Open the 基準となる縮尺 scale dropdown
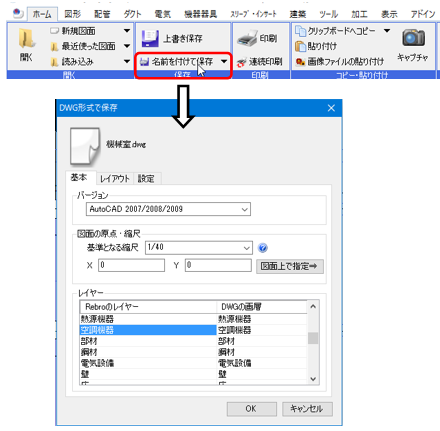The height and width of the screenshot is (431, 440). [199, 248]
